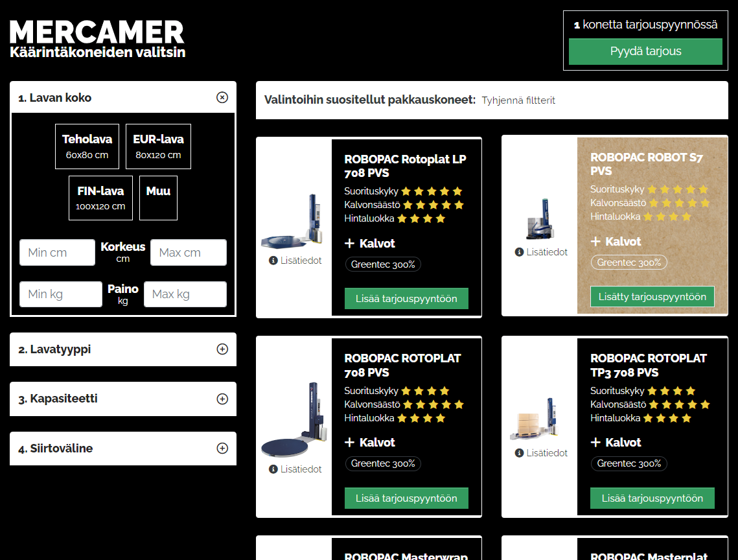Add ROTOPLAT 708 PVS to quote request
This screenshot has width=738, height=560.
point(406,498)
